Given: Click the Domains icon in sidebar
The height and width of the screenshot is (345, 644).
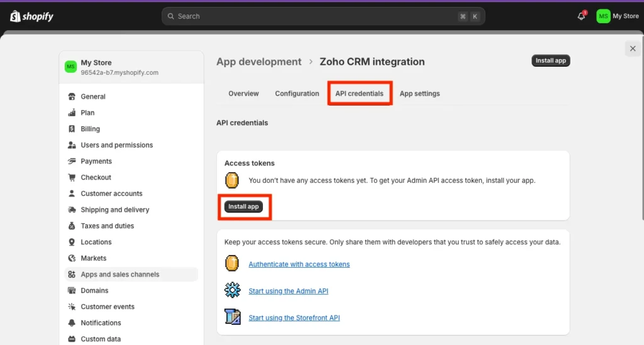Looking at the screenshot, I should pos(72,290).
